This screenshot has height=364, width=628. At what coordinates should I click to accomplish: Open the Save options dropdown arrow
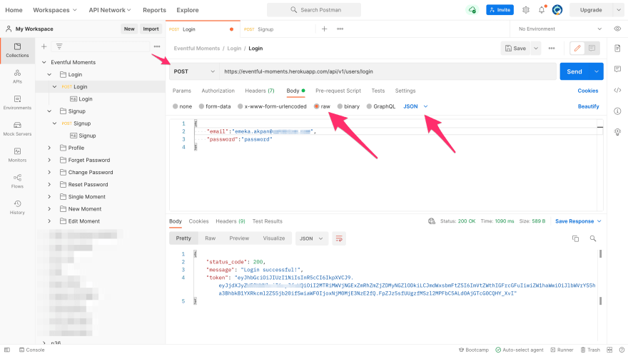coord(536,49)
